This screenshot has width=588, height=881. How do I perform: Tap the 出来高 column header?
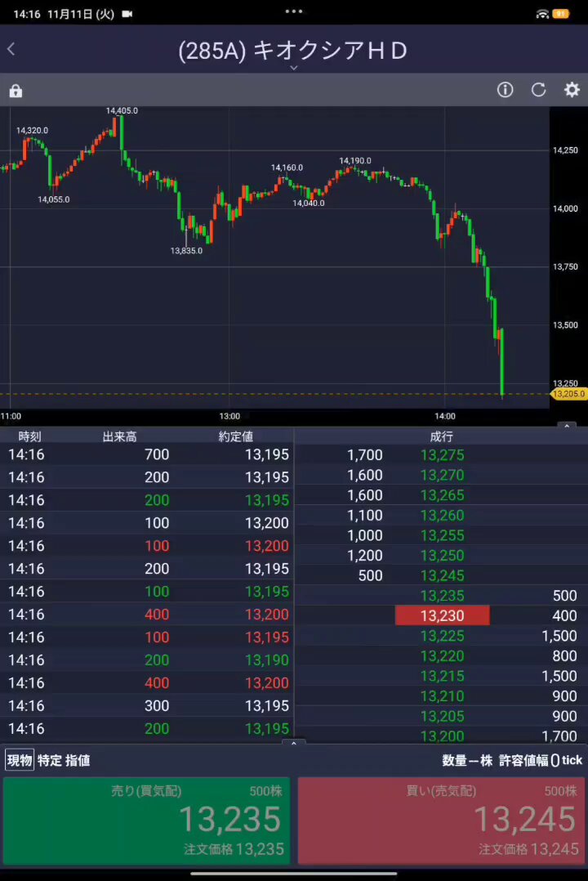point(119,436)
